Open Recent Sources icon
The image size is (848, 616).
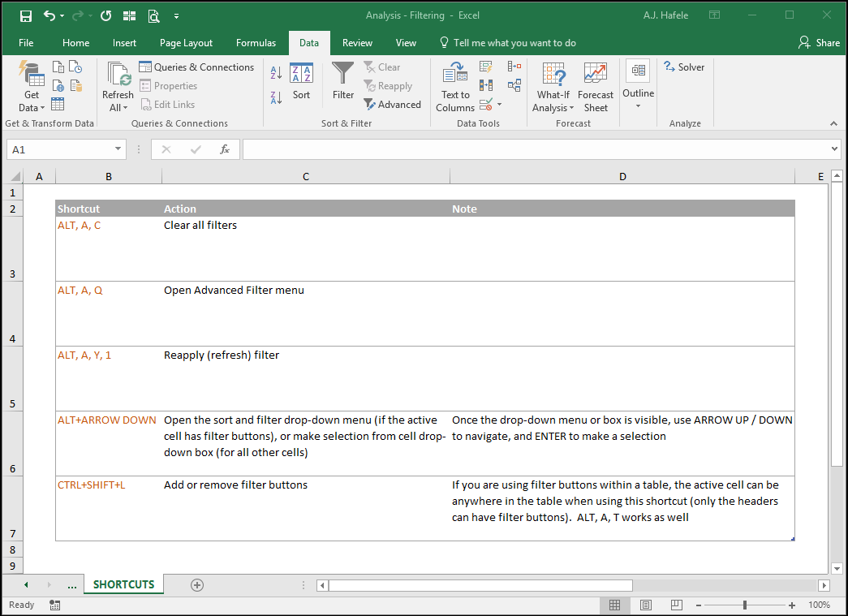coord(75,67)
